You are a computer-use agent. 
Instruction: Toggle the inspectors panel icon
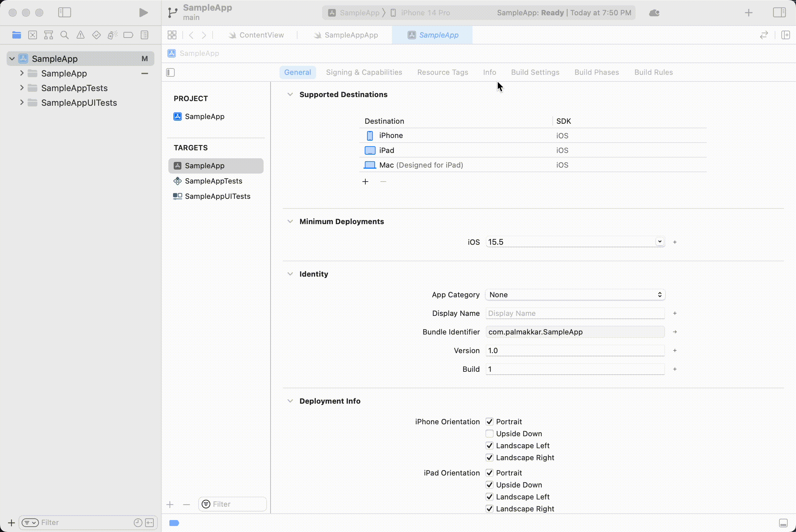pos(779,13)
